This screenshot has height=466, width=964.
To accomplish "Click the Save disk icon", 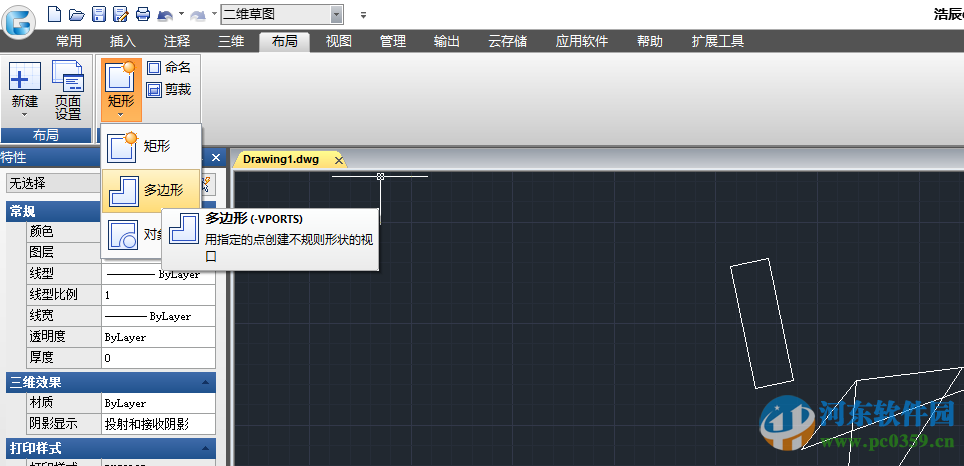I will (98, 14).
